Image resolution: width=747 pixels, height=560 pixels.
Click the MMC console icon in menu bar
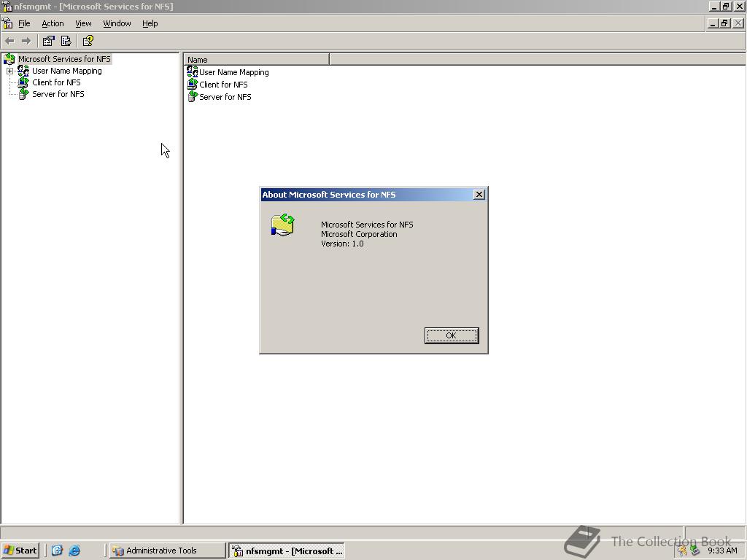point(7,23)
